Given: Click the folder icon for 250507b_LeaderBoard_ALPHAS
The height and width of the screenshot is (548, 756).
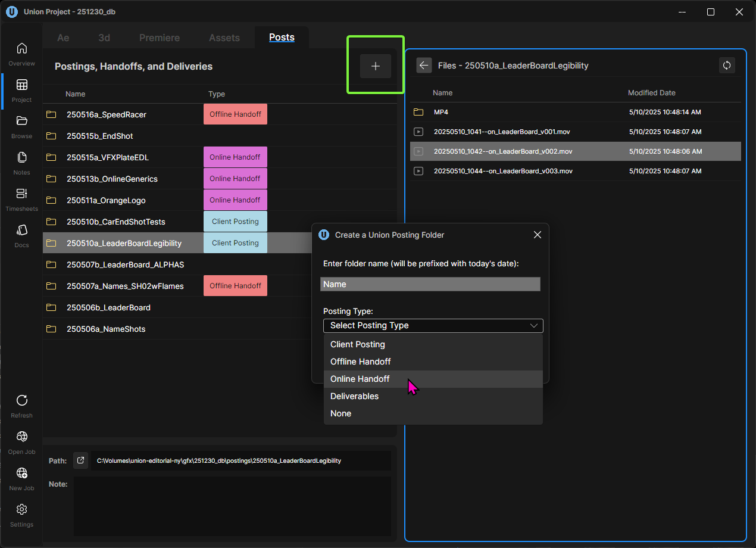Looking at the screenshot, I should tap(51, 264).
